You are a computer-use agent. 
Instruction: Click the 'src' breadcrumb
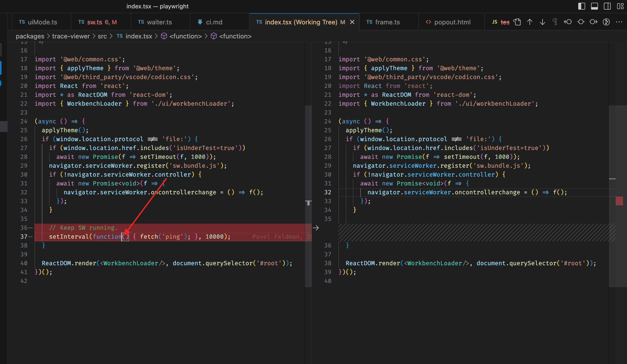[102, 36]
